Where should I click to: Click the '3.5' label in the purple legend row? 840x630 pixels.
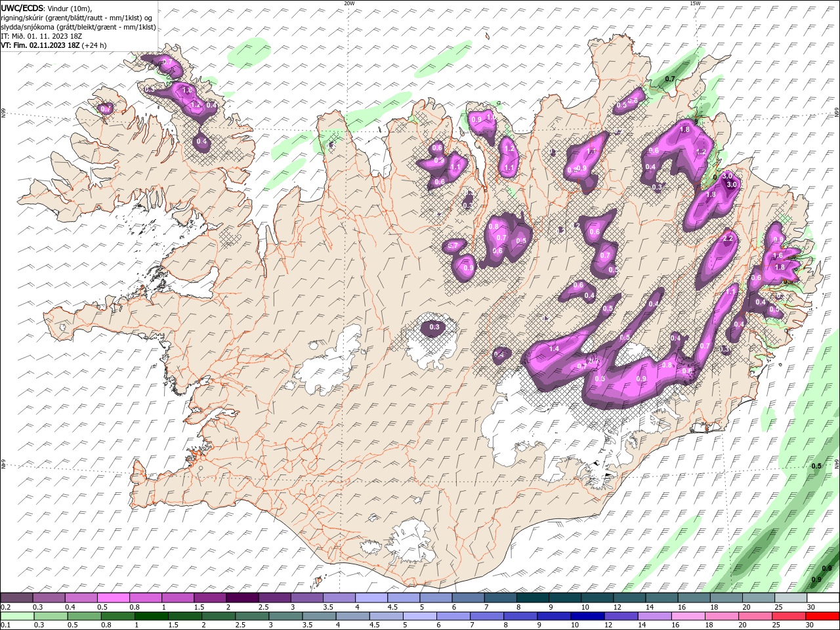[x=328, y=607]
